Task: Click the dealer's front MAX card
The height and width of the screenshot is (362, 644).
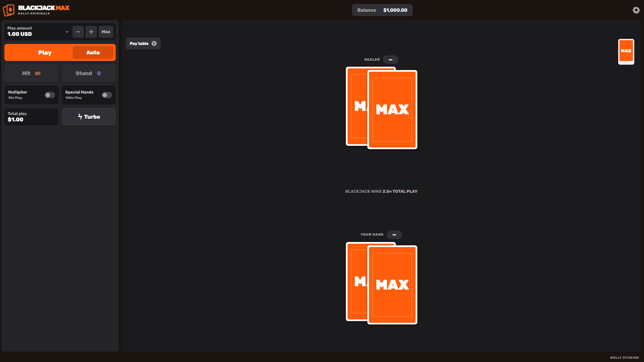Action: point(392,110)
